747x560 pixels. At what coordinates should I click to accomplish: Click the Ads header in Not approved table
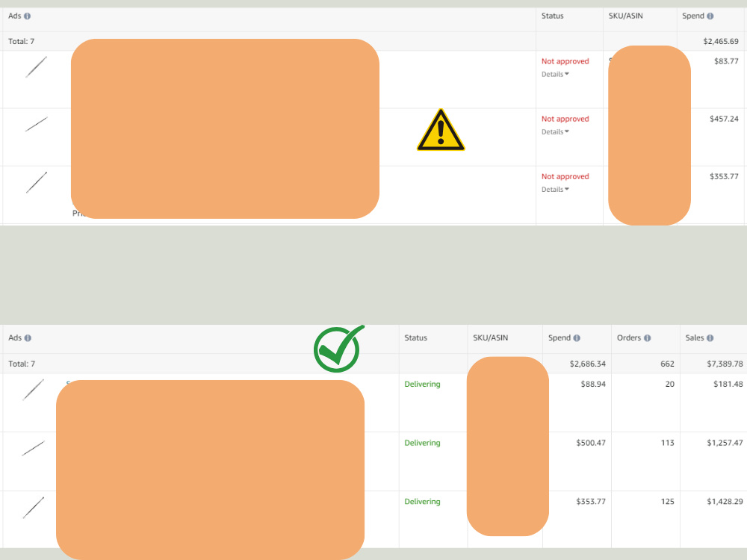coord(15,16)
